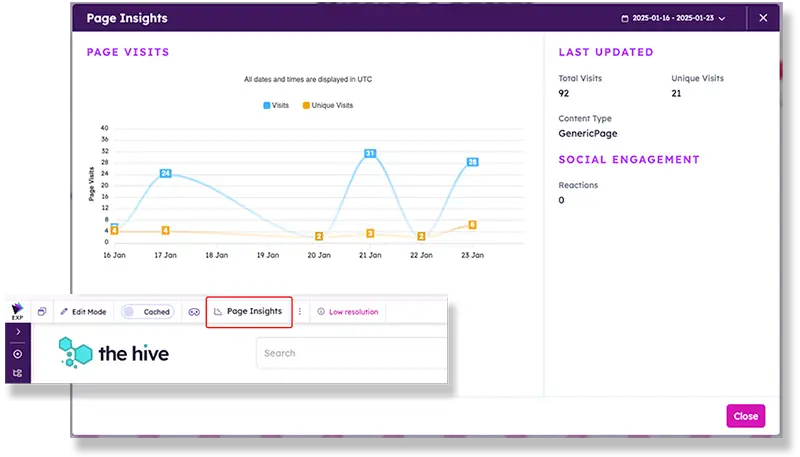The width and height of the screenshot is (800, 457).
Task: Select the 28 visits data point on 23 Jan
Action: click(x=472, y=162)
